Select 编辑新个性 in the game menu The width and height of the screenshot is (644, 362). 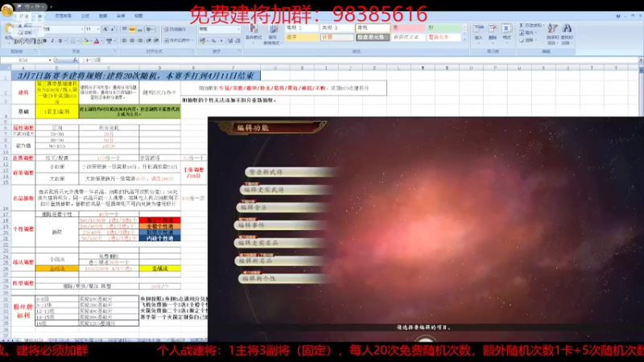284,278
